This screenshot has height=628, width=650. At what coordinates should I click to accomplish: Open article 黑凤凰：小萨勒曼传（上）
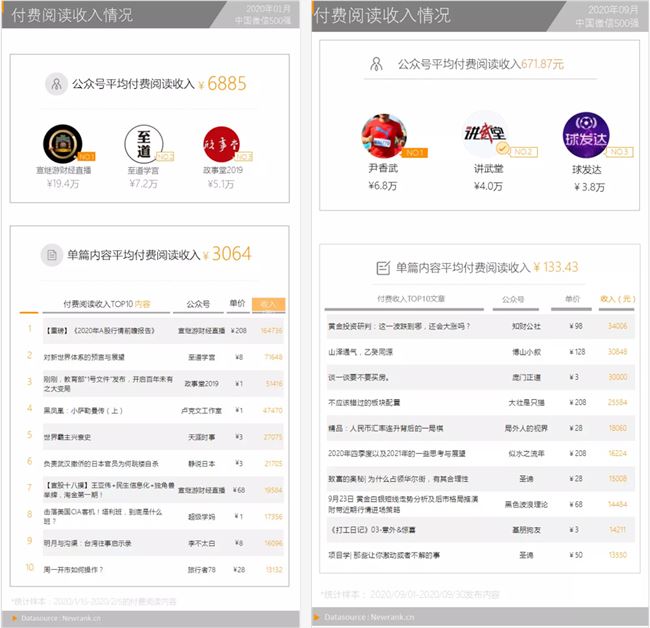[83, 411]
